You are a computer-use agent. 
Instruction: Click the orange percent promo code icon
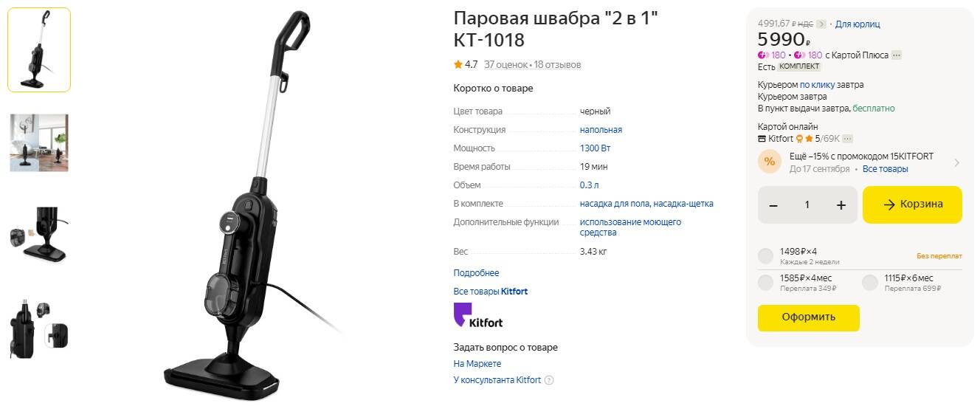pos(770,162)
